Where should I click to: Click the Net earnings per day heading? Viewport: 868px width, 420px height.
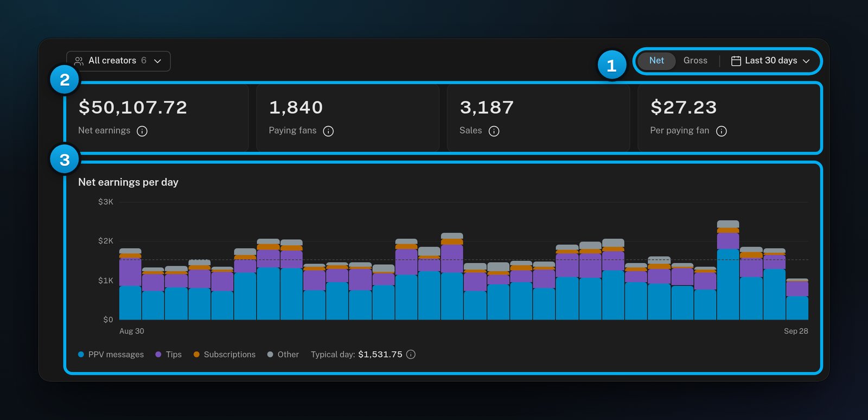point(128,182)
